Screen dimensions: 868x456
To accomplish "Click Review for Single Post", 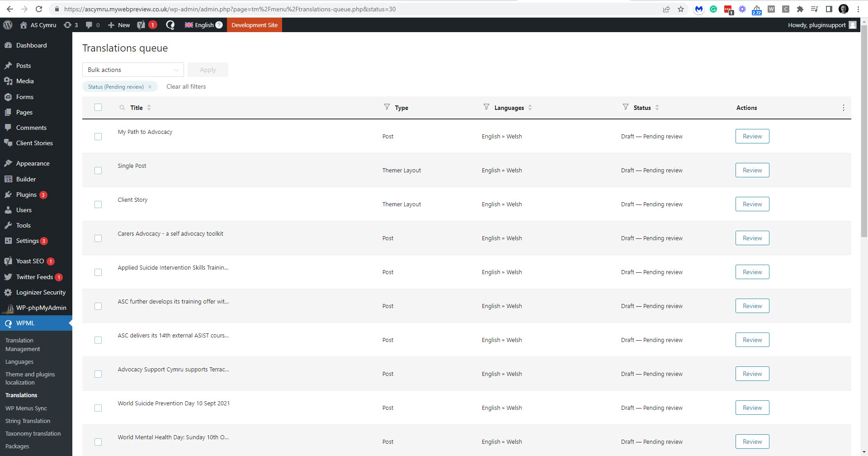I will click(752, 170).
